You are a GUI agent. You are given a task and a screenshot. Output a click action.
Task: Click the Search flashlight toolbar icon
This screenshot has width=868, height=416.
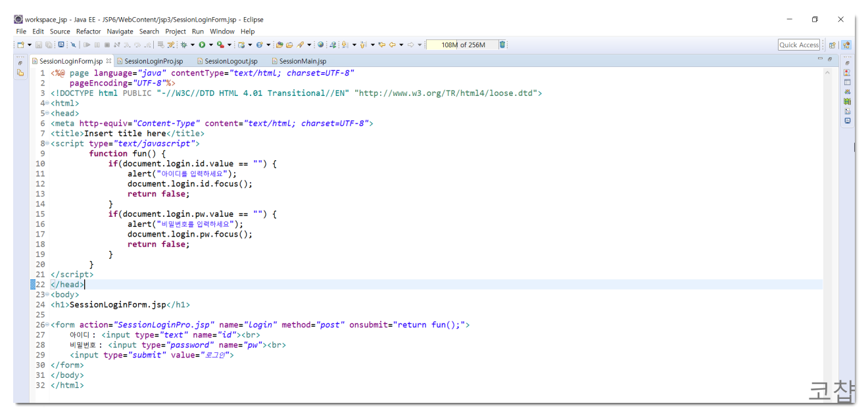coord(301,45)
